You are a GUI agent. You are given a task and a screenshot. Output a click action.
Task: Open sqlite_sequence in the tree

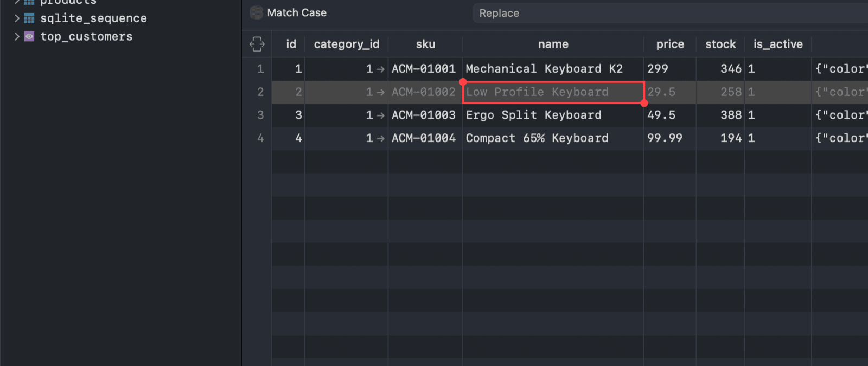[93, 18]
